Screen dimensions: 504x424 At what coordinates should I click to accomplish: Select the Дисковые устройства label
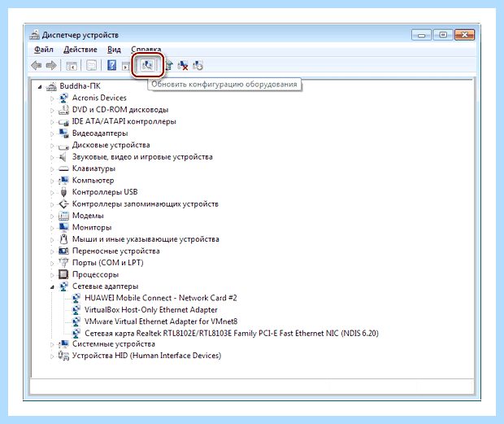point(111,145)
